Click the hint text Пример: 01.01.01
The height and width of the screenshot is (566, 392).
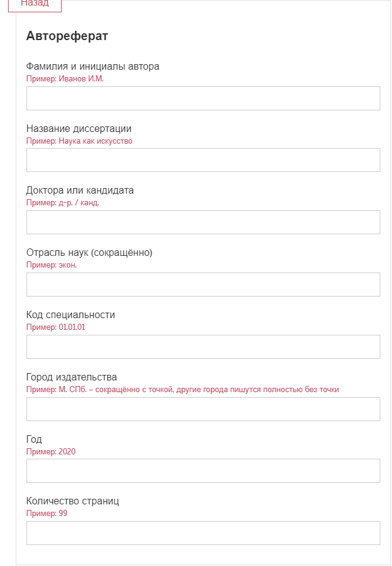pyautogui.click(x=55, y=327)
